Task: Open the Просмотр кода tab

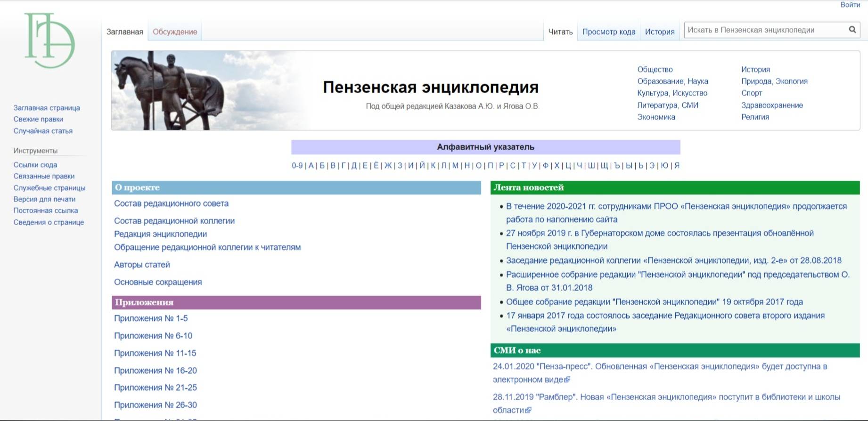Action: click(608, 32)
